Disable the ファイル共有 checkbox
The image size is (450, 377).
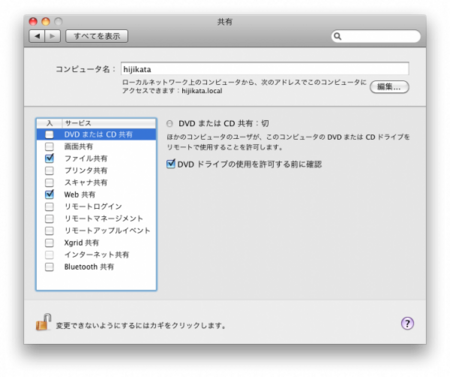pyautogui.click(x=49, y=158)
